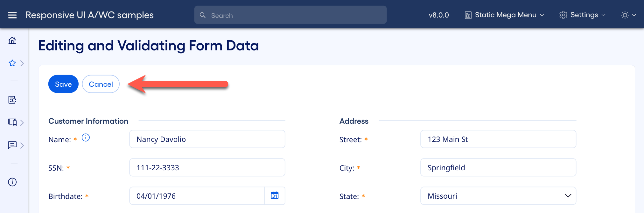Viewport: 644px width, 213px height.
Task: Click the info icon beside Name
Action: point(86,137)
